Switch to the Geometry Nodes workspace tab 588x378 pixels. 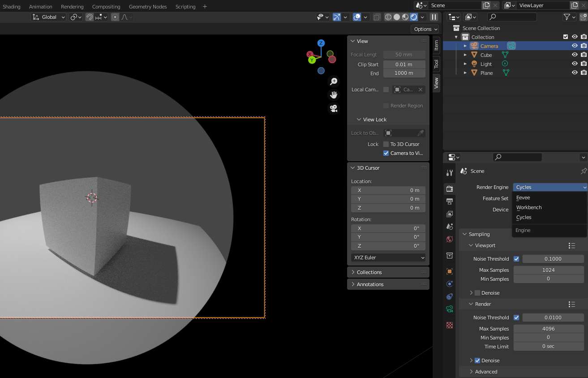click(148, 7)
